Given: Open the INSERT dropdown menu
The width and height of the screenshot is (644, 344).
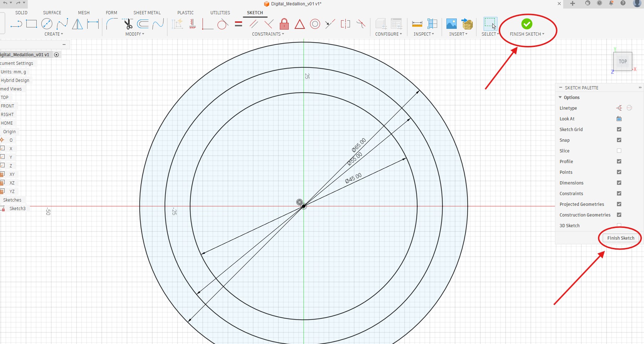Looking at the screenshot, I should tap(458, 34).
